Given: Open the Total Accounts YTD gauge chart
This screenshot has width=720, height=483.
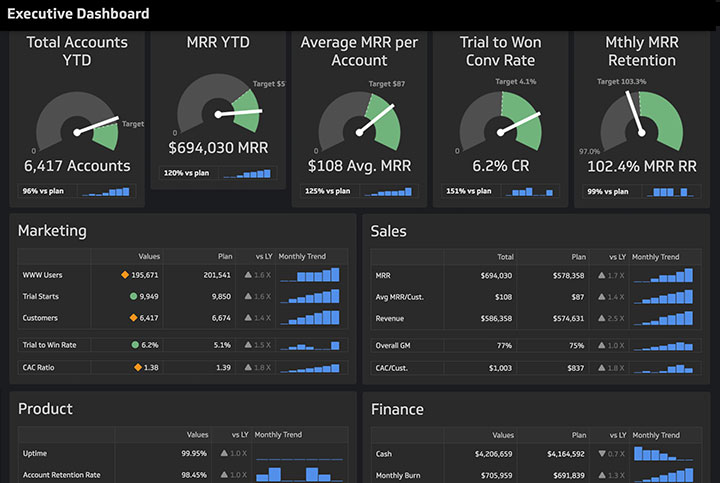Looking at the screenshot, I should coord(77,122).
